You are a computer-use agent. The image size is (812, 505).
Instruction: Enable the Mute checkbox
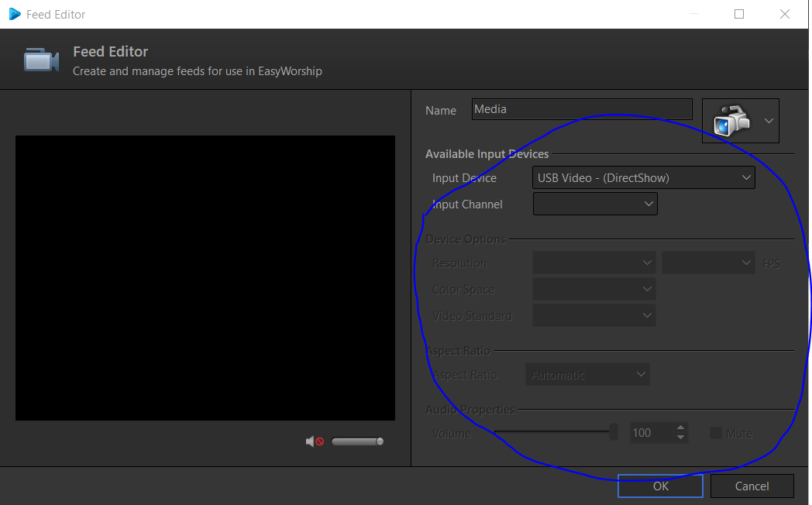pyautogui.click(x=714, y=432)
